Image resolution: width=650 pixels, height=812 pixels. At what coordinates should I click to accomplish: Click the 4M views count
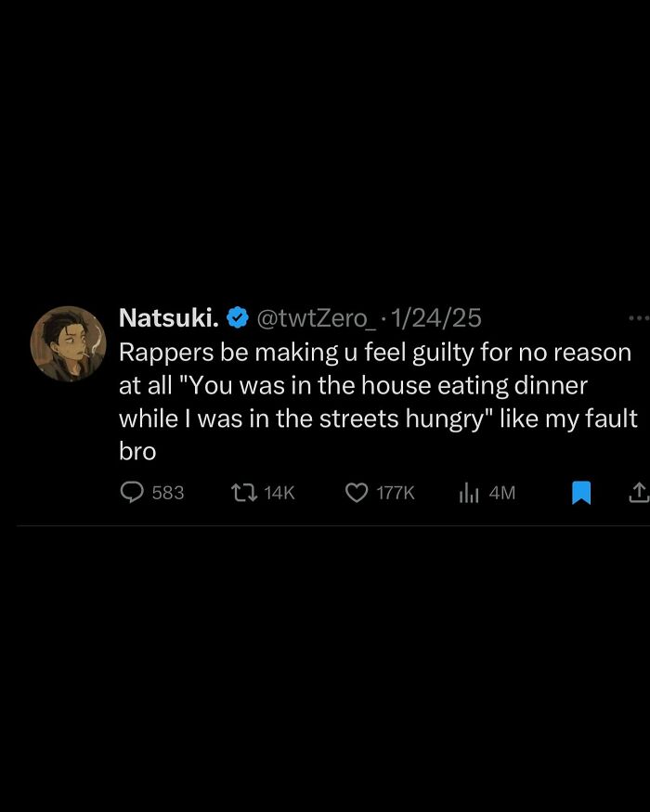coord(501,493)
